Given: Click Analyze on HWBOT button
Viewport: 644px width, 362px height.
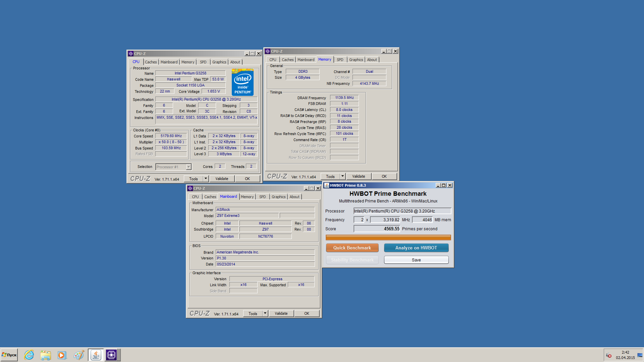Looking at the screenshot, I should point(416,248).
